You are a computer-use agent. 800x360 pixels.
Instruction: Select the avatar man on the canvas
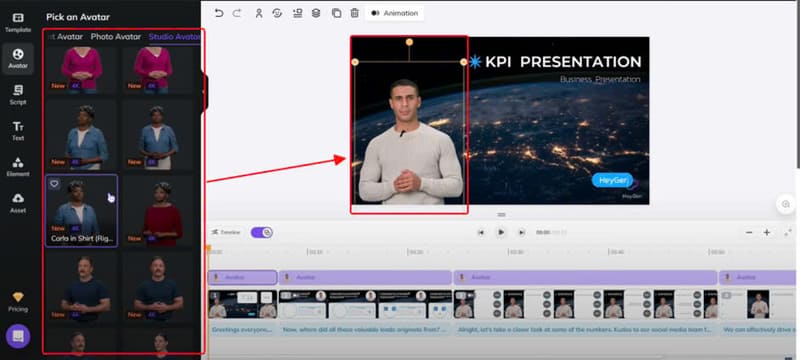point(410,143)
